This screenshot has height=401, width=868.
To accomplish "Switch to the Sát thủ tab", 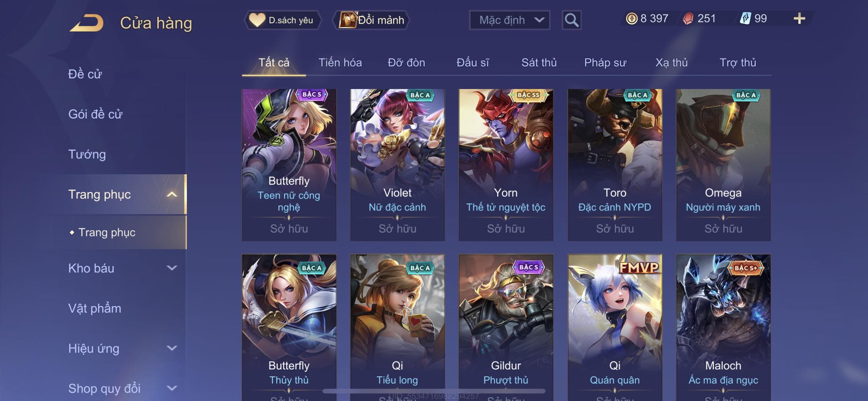I will pyautogui.click(x=539, y=63).
